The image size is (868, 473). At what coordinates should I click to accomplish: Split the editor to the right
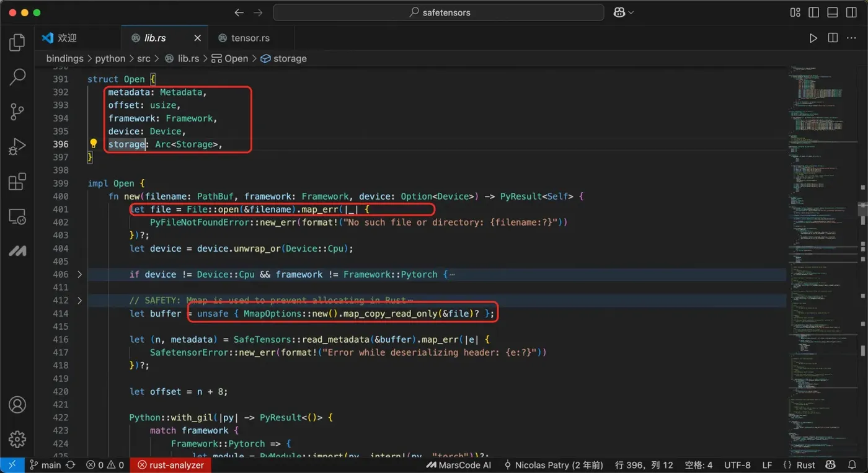833,38
